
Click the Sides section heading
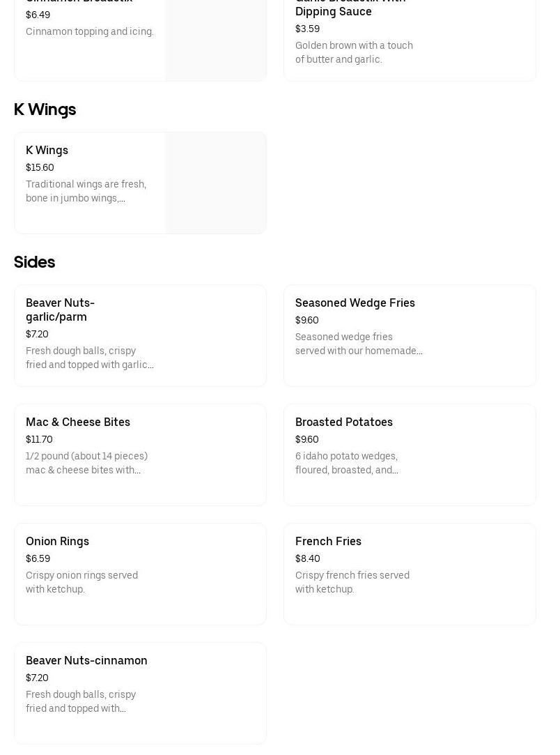coord(34,262)
